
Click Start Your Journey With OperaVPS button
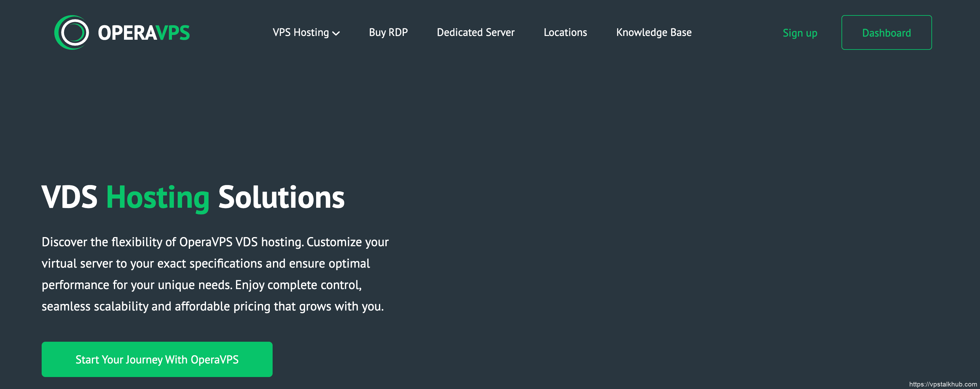pyautogui.click(x=157, y=359)
